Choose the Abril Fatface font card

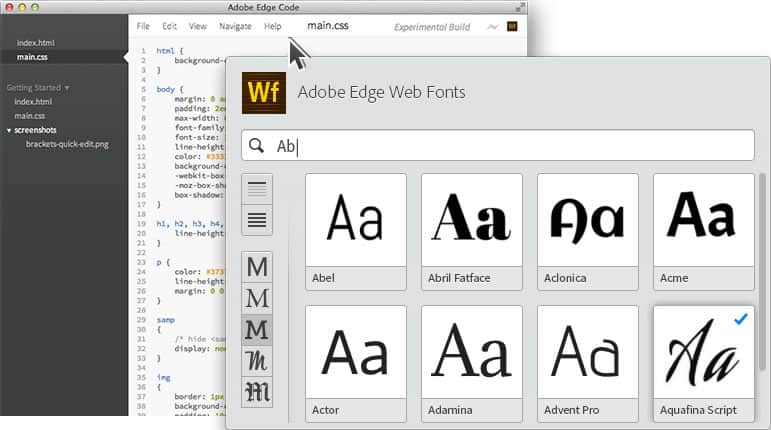[x=472, y=231]
